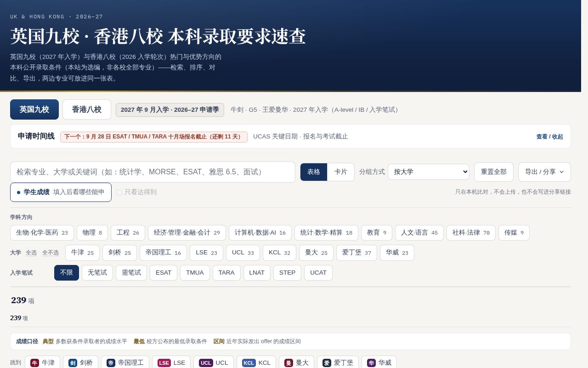Viewport: 588px width, 368px height.
Task: Switch to 表格 view
Action: coord(314,172)
